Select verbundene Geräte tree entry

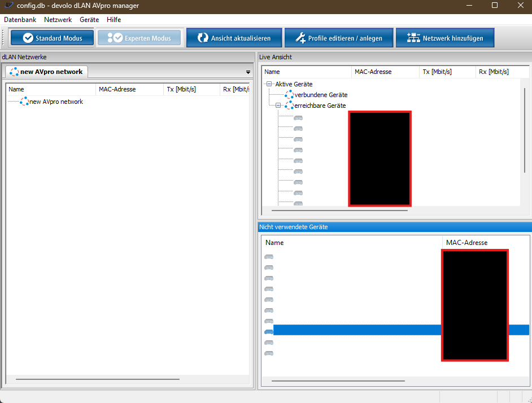(x=321, y=95)
